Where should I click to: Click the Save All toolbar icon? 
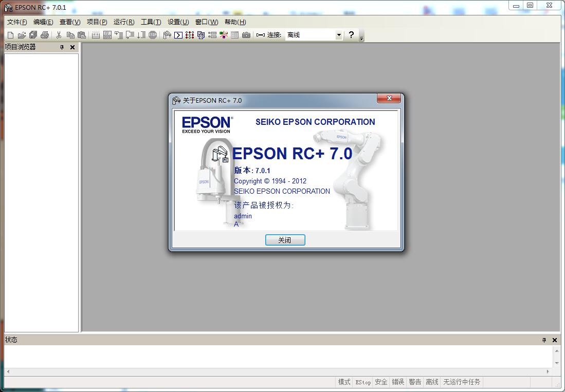tap(33, 35)
